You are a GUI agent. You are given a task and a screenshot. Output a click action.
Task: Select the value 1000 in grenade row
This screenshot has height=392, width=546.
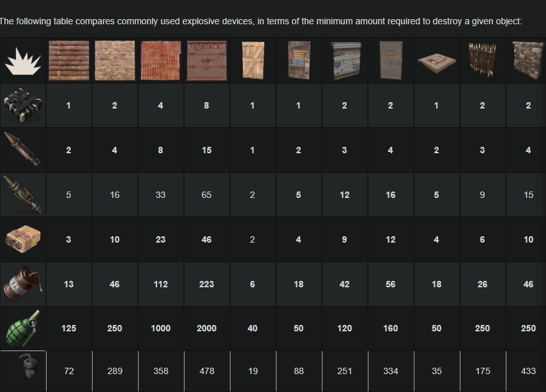[160, 328]
